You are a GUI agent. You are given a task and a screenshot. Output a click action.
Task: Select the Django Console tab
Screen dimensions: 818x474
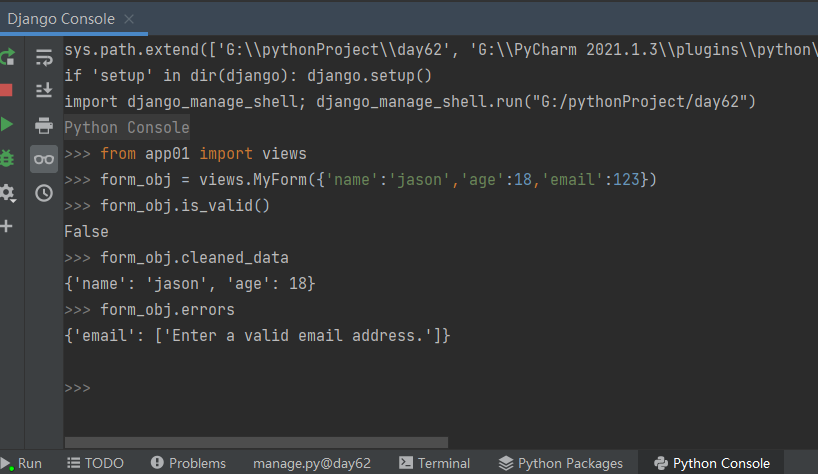tap(62, 19)
